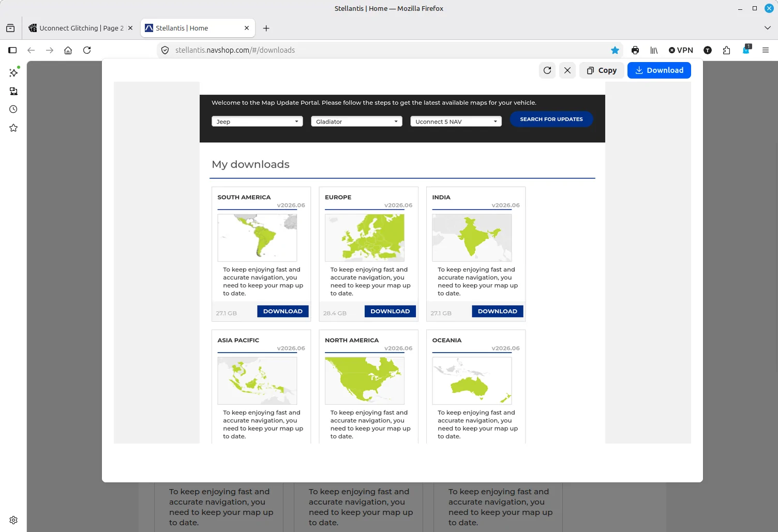The height and width of the screenshot is (532, 778).
Task: Open Firefox sidebar toggle icon
Action: (x=12, y=50)
